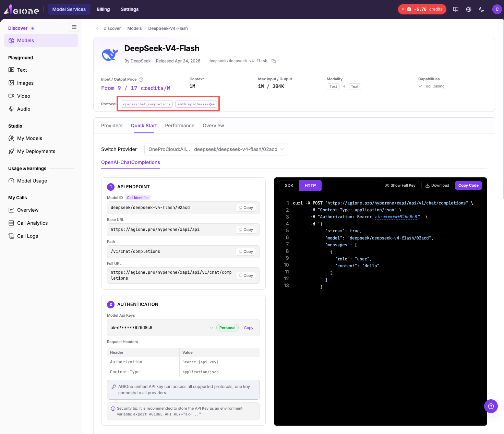Image resolution: width=504 pixels, height=434 pixels.
Task: Open the Billing menu
Action: coord(103,9)
